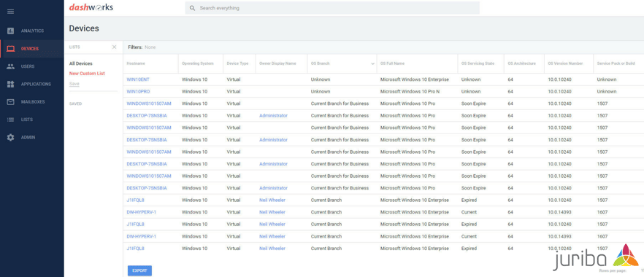The height and width of the screenshot is (277, 644).
Task: Click the Mailboxes envelope icon
Action: tap(11, 102)
